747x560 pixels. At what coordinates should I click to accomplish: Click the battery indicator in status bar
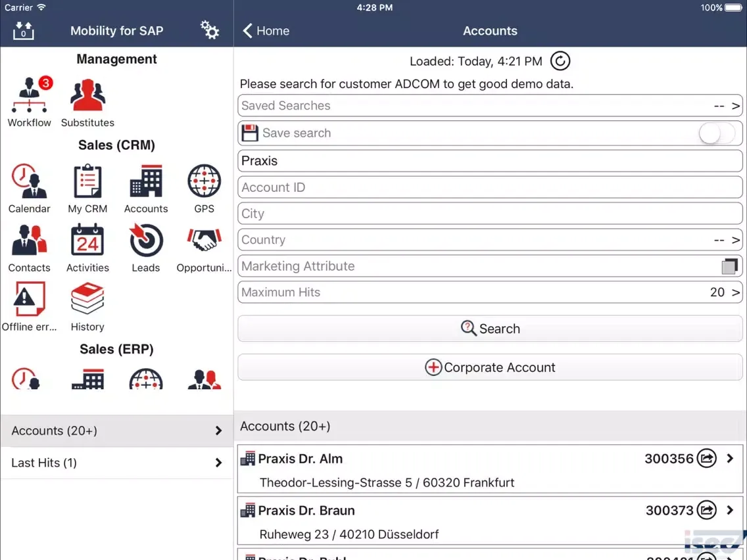733,8
